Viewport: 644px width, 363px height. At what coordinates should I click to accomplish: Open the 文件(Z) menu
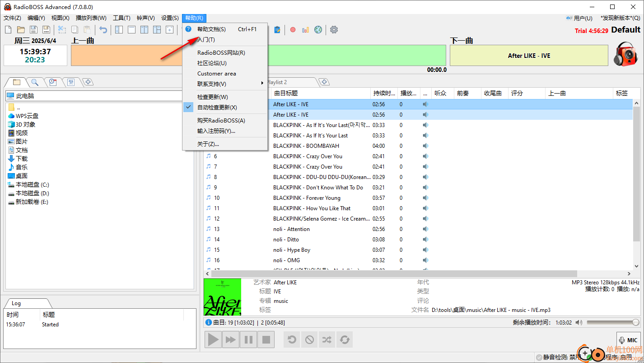[x=12, y=18]
